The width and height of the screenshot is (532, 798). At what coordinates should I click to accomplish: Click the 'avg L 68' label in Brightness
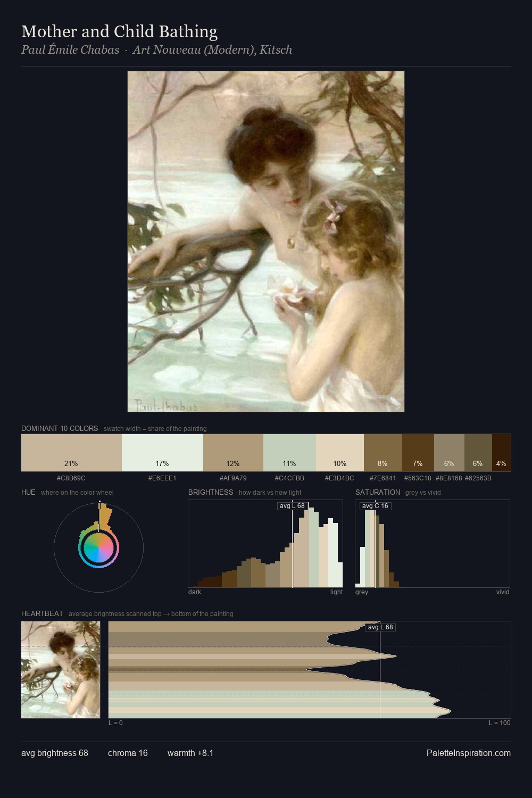[x=293, y=506]
